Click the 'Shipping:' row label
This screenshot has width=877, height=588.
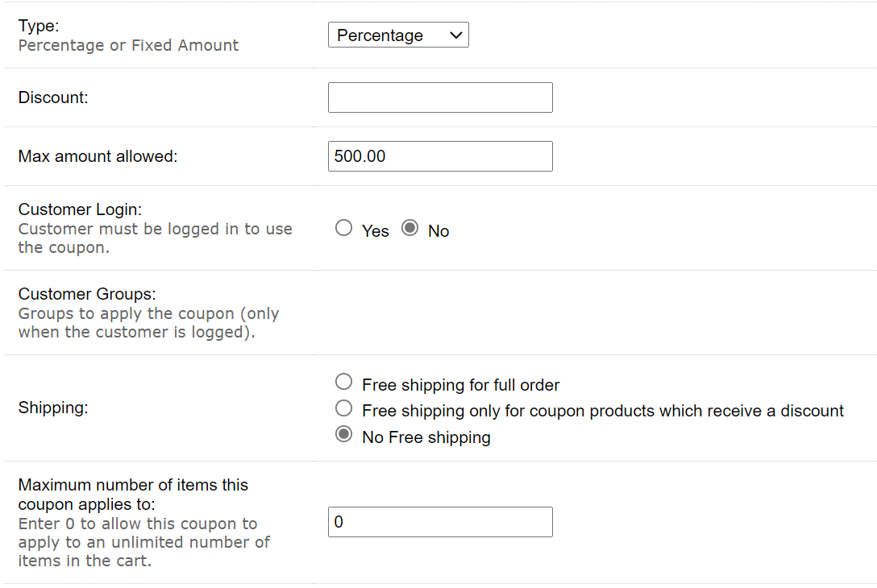53,408
